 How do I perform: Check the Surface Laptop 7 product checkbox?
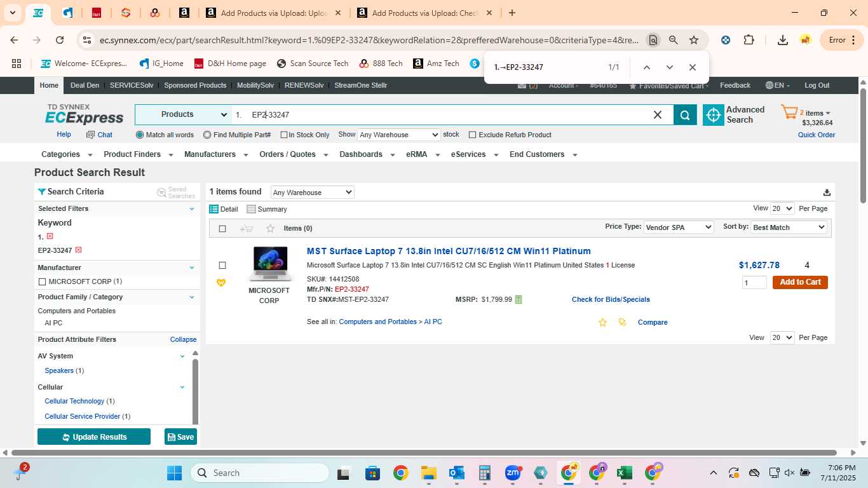[x=222, y=266]
